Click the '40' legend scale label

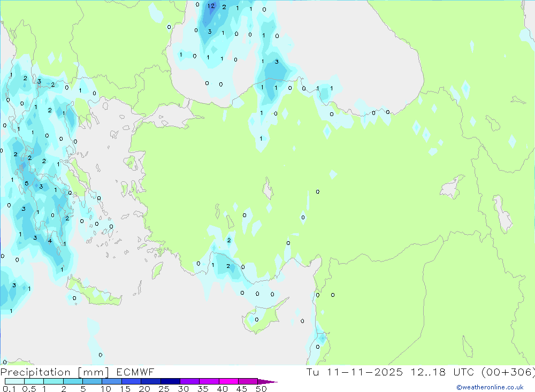tap(223, 389)
